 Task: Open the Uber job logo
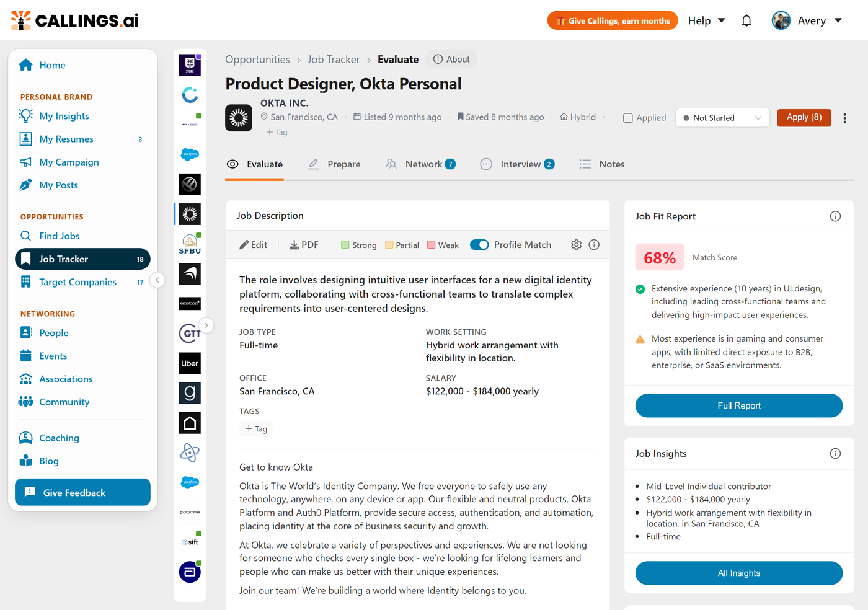[190, 363]
